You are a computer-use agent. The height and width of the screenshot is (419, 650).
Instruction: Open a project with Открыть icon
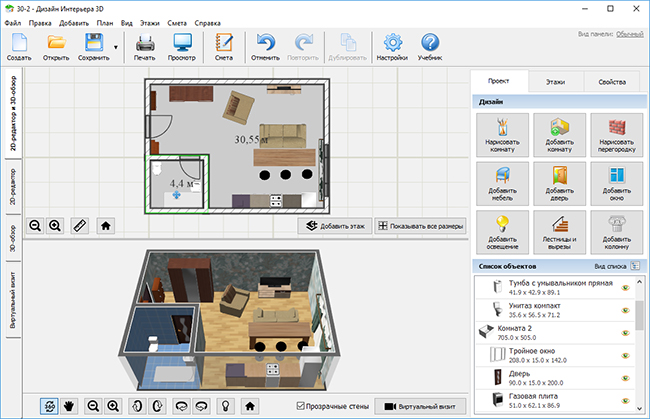pyautogui.click(x=56, y=47)
